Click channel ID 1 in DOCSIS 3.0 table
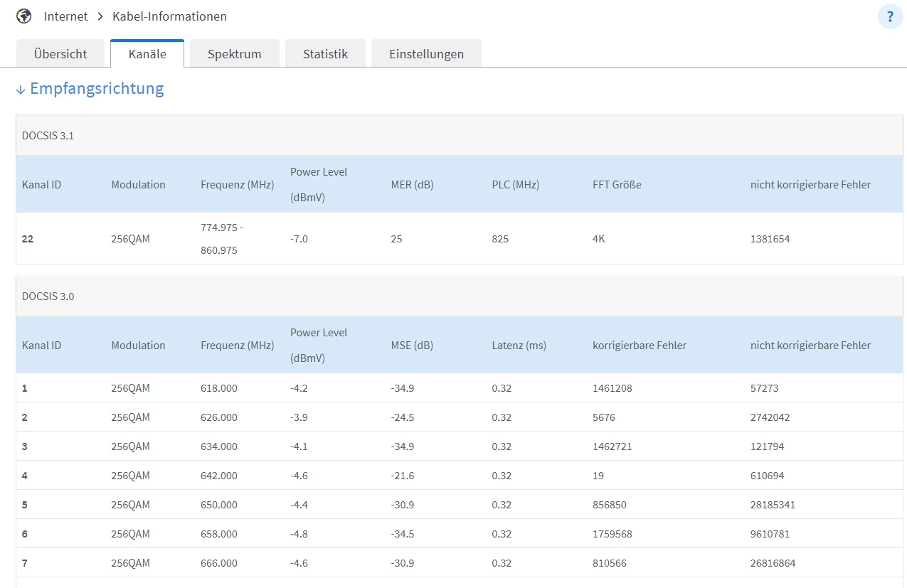907x588 pixels. (25, 388)
